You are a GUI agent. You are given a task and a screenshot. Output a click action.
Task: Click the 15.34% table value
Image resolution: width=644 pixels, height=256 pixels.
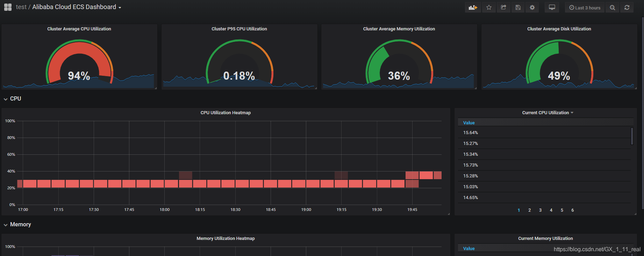(x=471, y=154)
